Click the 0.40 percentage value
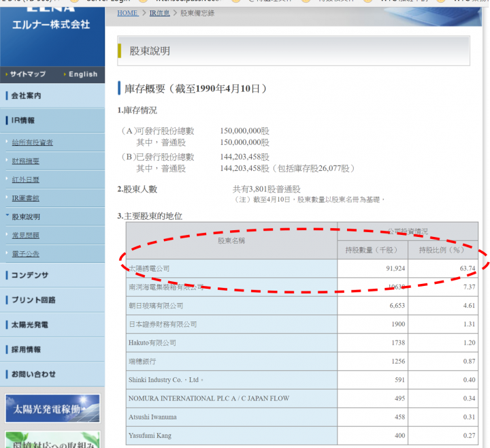490x448 pixels. pyautogui.click(x=469, y=380)
